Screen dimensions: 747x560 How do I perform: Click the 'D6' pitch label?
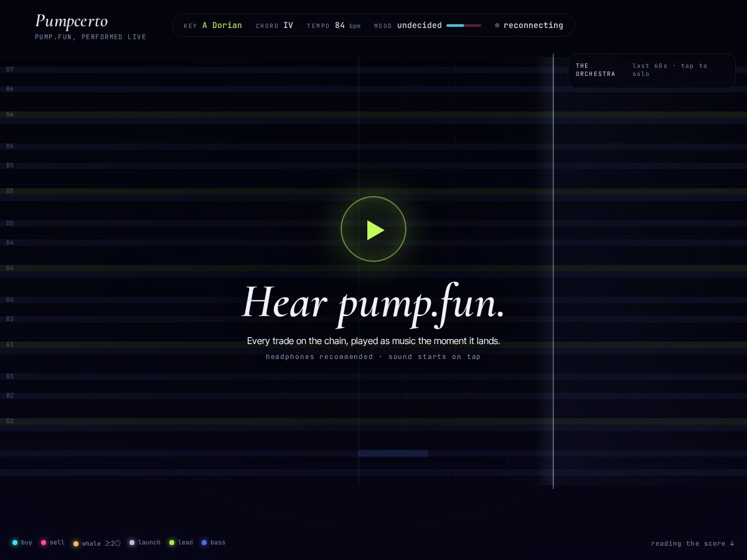click(10, 146)
